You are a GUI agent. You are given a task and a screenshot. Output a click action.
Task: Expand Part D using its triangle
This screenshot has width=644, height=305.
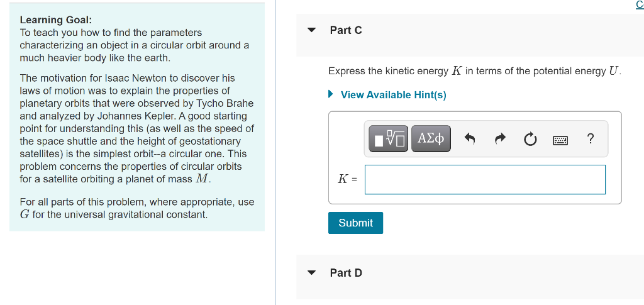311,273
